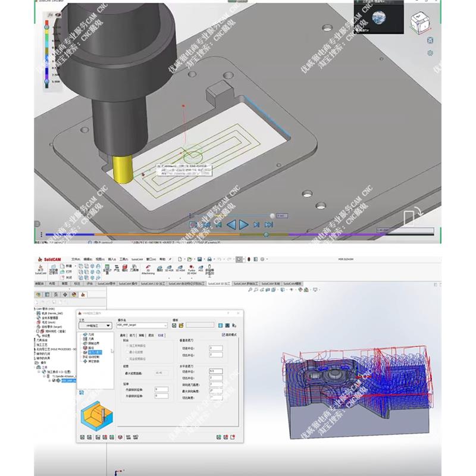This screenshot has height=476, width=476.
Task: Click the tool preview thumbnail in dialog
Action: [96, 415]
